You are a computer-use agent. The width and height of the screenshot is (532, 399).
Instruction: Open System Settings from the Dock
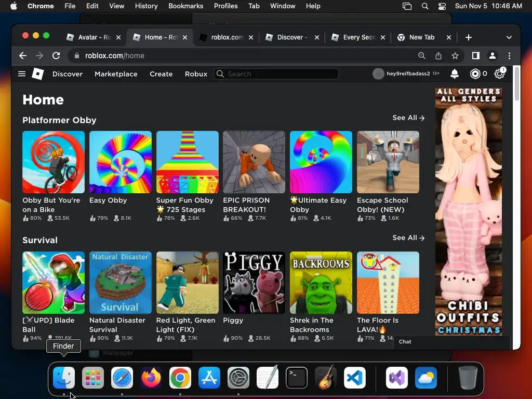pos(238,377)
